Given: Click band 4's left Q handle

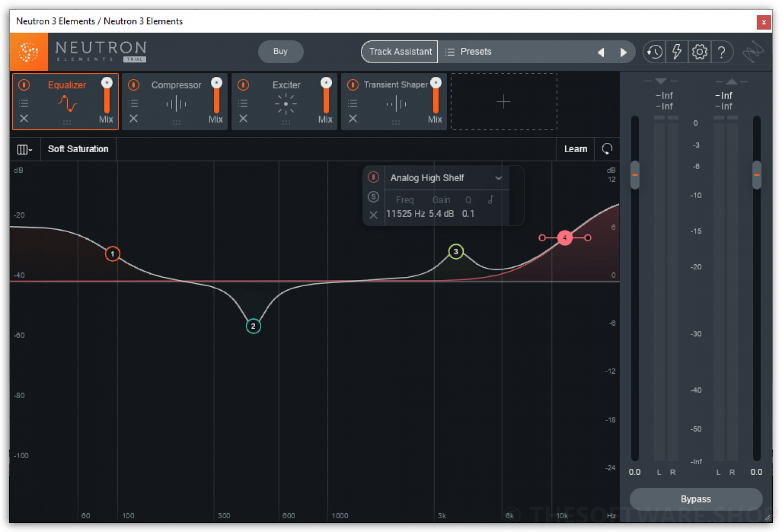Looking at the screenshot, I should point(542,238).
